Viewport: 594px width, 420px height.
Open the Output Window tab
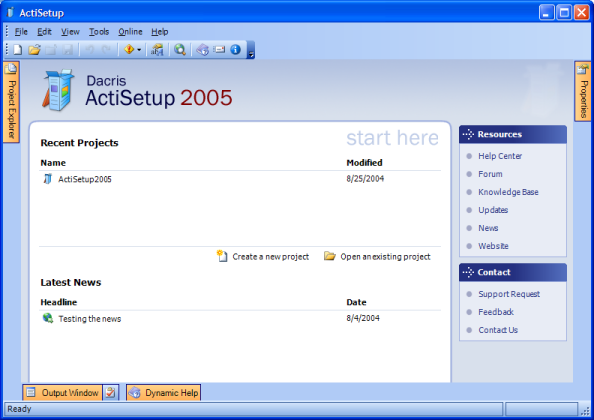coord(63,393)
